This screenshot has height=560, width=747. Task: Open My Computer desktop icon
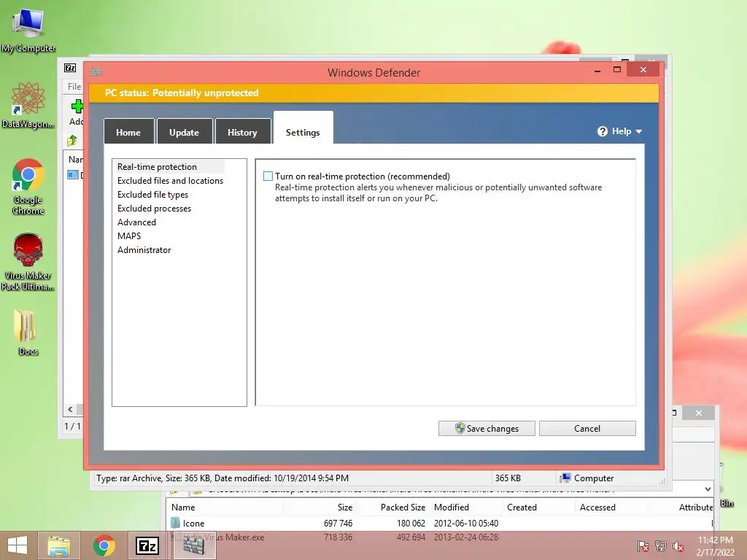(x=28, y=31)
